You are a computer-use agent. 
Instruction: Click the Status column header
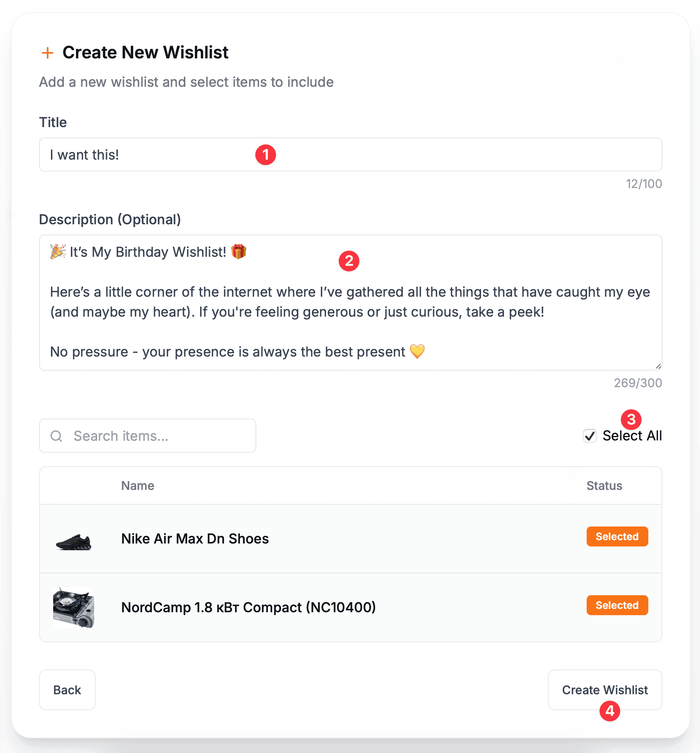604,485
